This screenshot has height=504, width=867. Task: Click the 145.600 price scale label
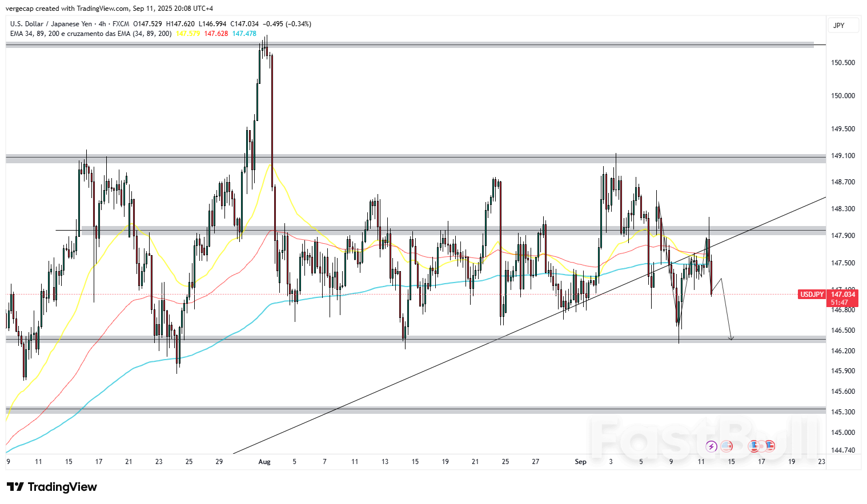pyautogui.click(x=843, y=392)
